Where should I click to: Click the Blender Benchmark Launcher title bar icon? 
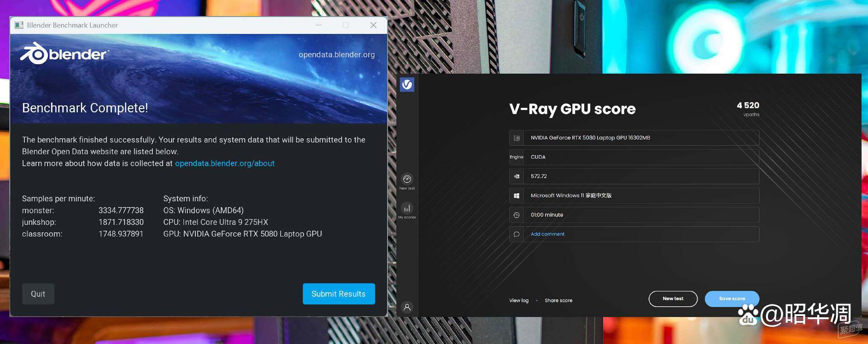[x=19, y=25]
